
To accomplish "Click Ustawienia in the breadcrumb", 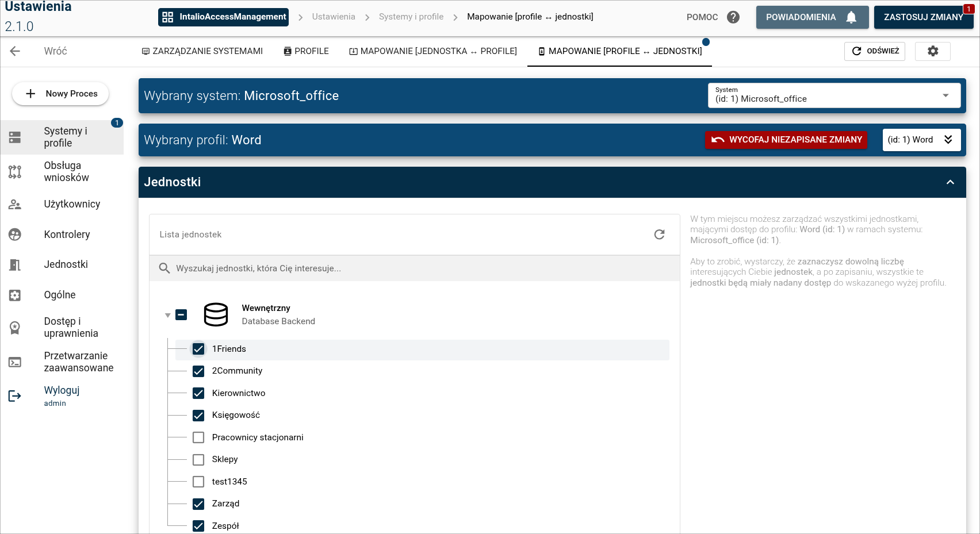I will 334,17.
